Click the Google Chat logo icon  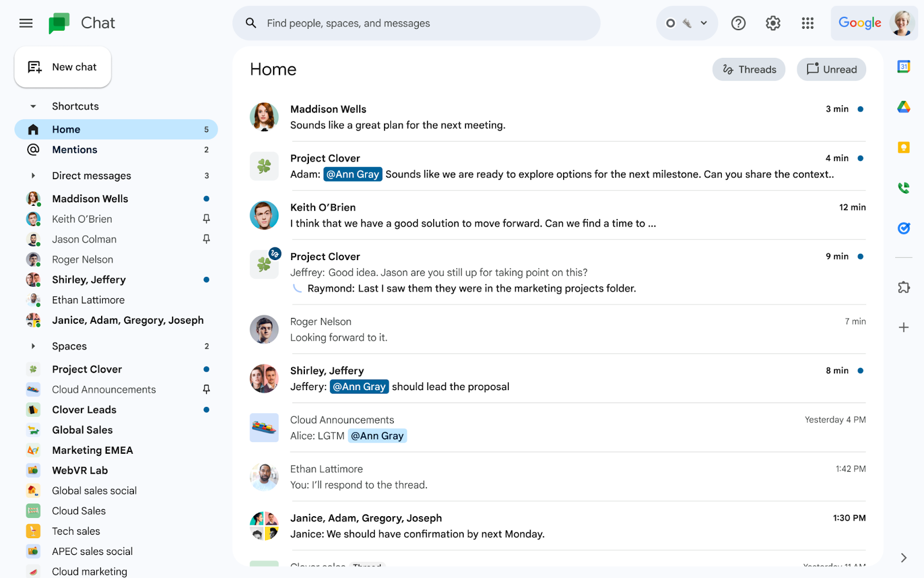(59, 23)
